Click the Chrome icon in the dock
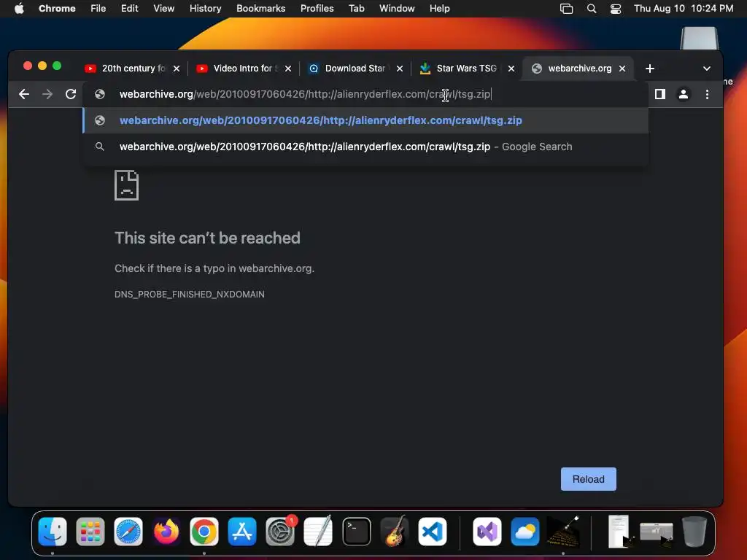 [x=204, y=532]
